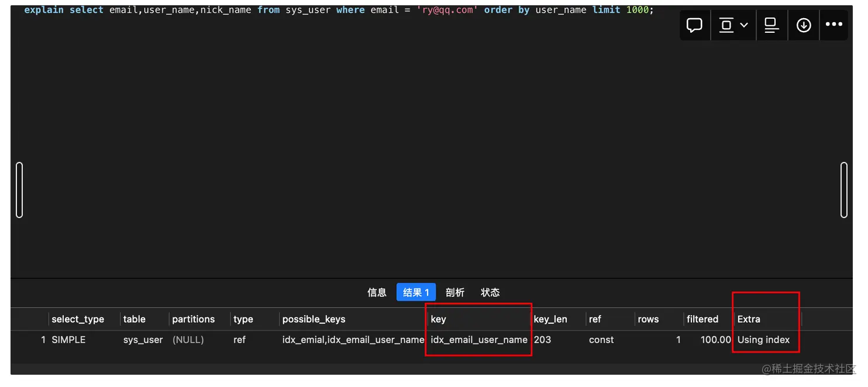
Task: Click the left edge resize handle
Action: tap(19, 190)
